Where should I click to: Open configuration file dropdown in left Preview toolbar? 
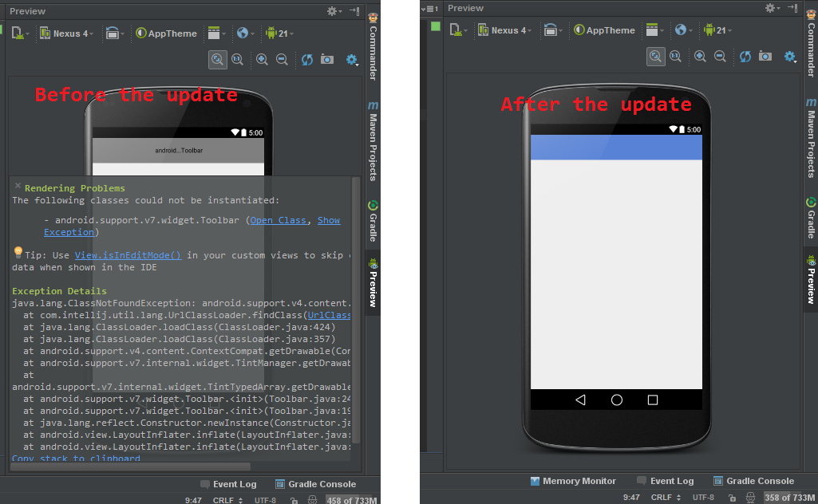(x=20, y=33)
